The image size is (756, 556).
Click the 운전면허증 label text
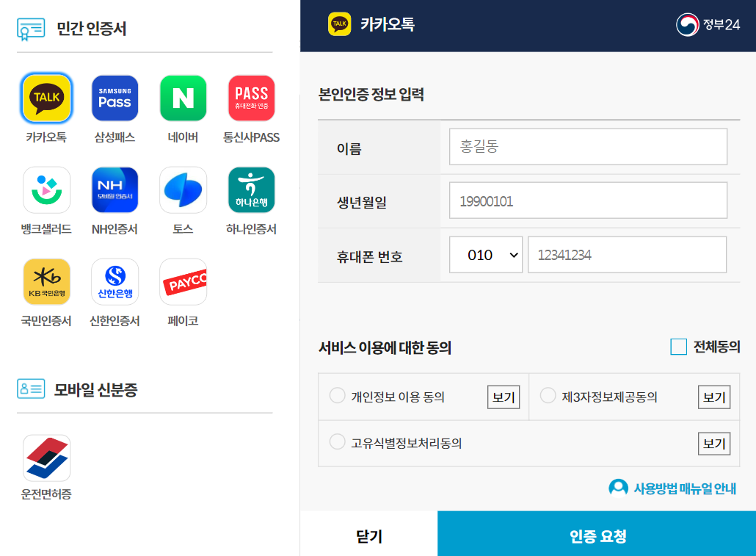(x=46, y=494)
